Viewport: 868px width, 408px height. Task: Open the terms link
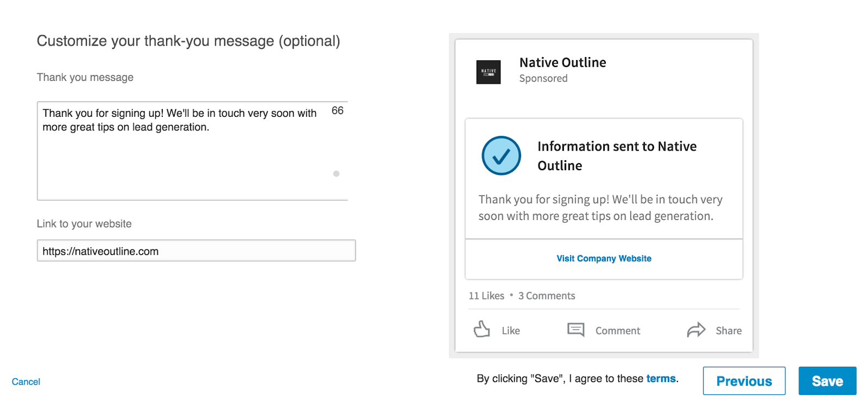(x=660, y=378)
